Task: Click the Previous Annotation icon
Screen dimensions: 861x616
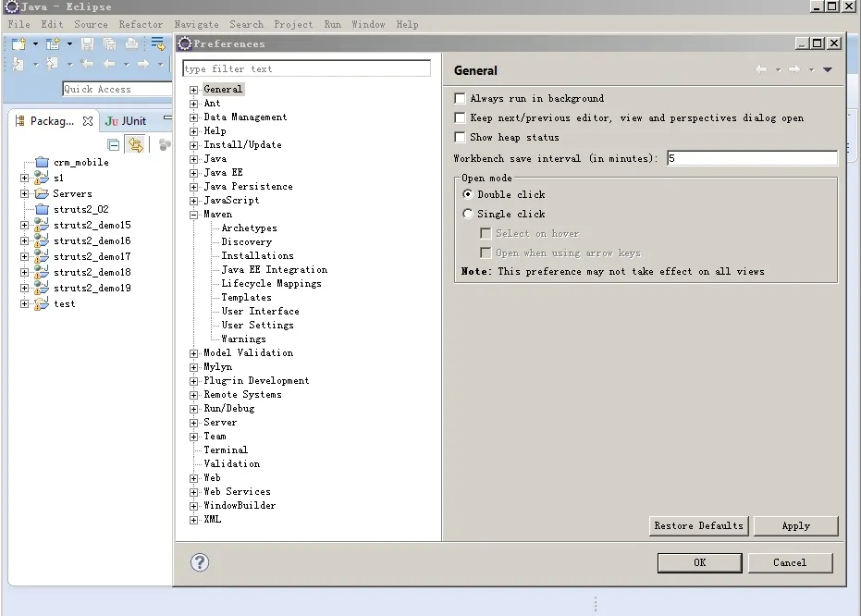Action: click(x=52, y=64)
